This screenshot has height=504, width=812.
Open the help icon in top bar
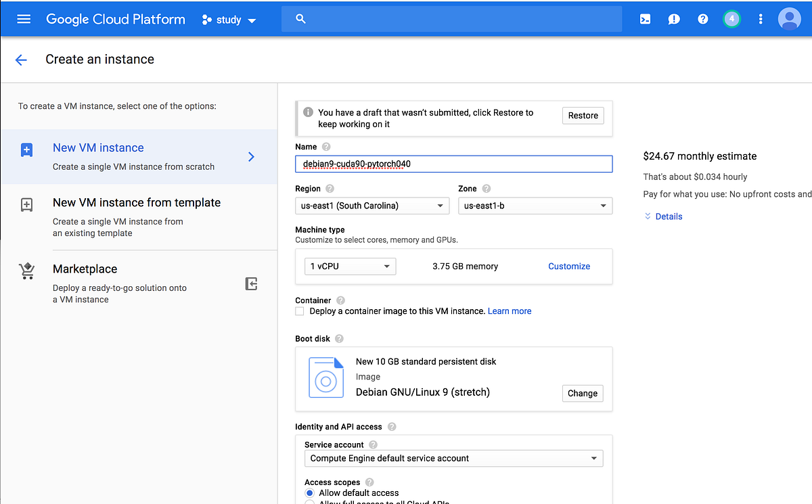(x=702, y=18)
